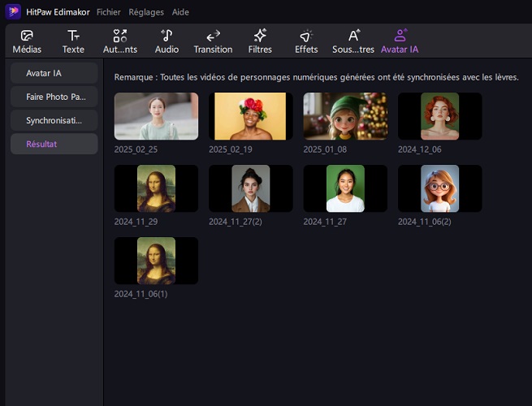The height and width of the screenshot is (406, 532).
Task: Open the Transition arrows icon
Action: pyautogui.click(x=214, y=36)
